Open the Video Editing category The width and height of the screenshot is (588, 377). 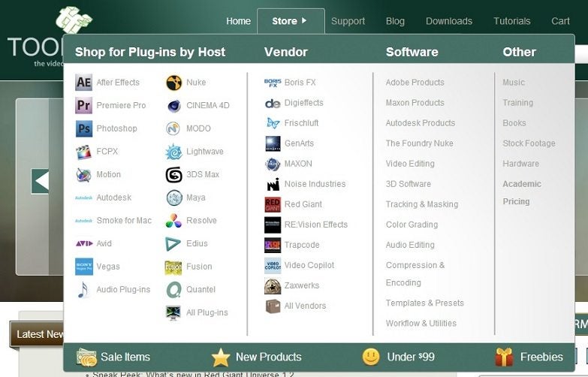pos(410,164)
